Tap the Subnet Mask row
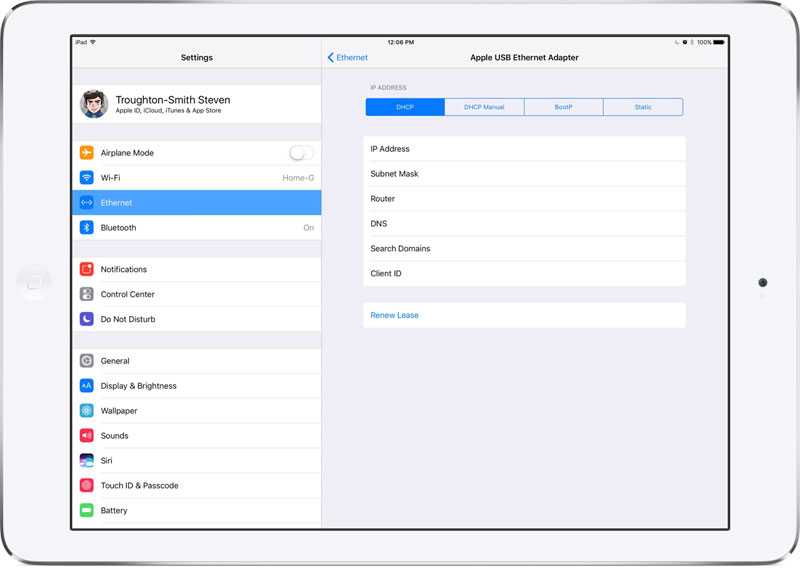The image size is (800, 568). click(524, 174)
